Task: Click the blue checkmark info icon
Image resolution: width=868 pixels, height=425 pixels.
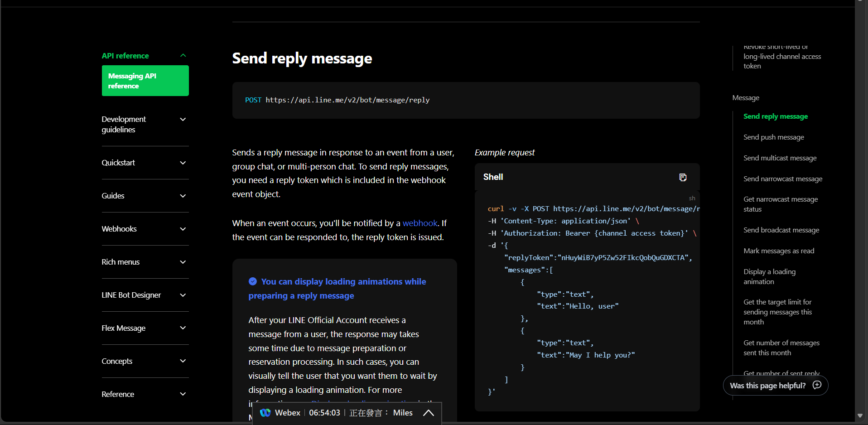Action: (253, 281)
